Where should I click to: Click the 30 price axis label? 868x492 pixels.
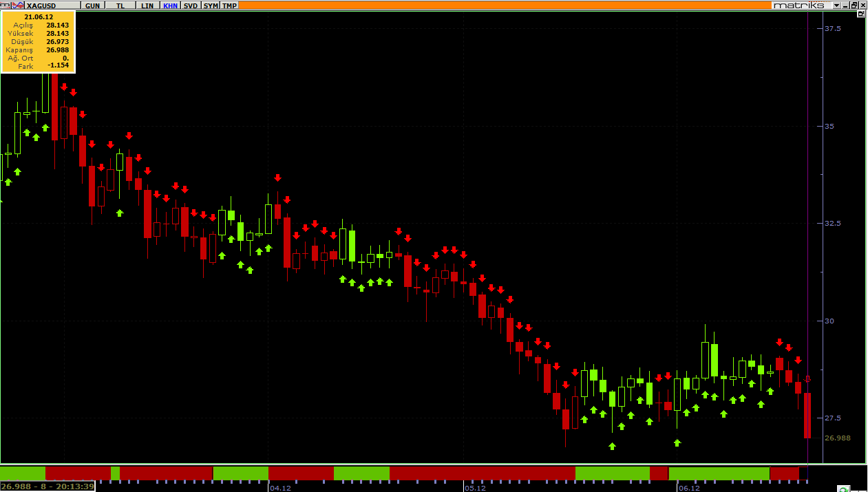click(829, 321)
